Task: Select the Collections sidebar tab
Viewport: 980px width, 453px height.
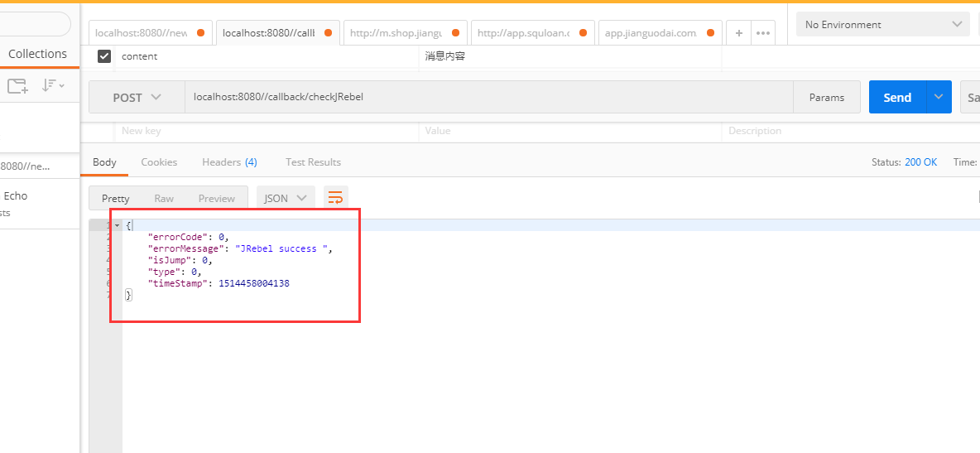Action: (37, 54)
